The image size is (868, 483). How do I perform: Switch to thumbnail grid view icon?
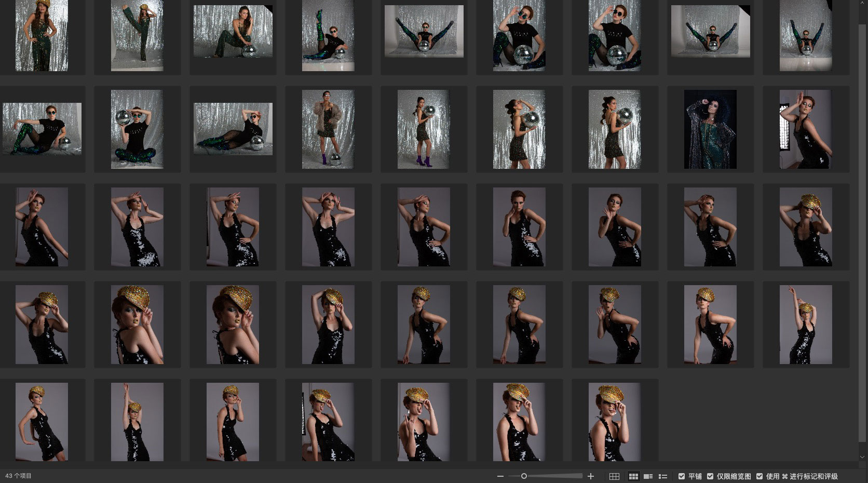tap(633, 476)
